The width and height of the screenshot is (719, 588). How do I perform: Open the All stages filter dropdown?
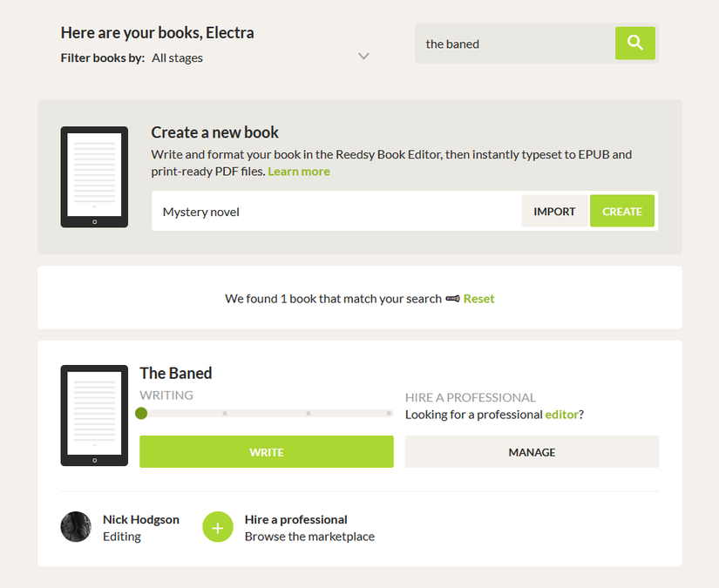pos(177,57)
